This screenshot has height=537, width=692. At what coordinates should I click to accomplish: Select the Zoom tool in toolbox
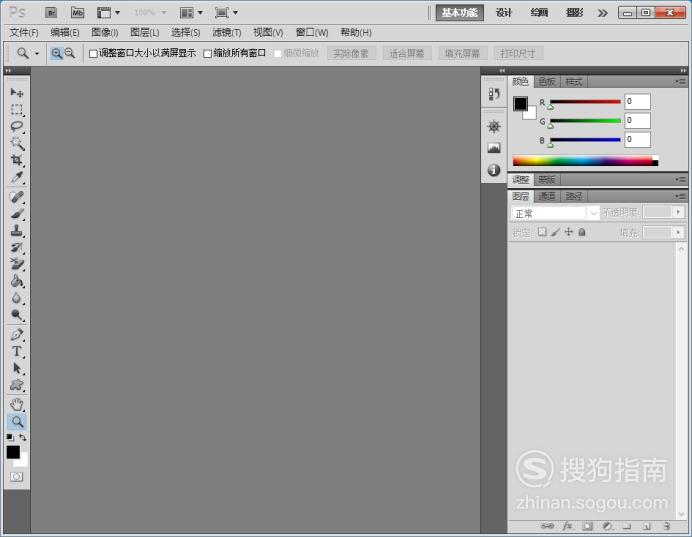[x=17, y=422]
